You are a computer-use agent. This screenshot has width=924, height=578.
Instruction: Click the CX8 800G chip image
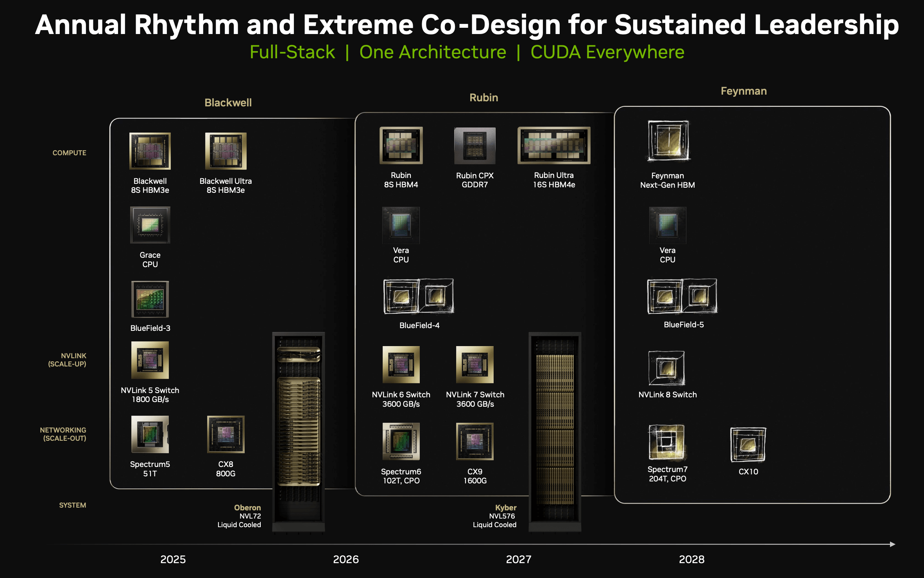(226, 434)
